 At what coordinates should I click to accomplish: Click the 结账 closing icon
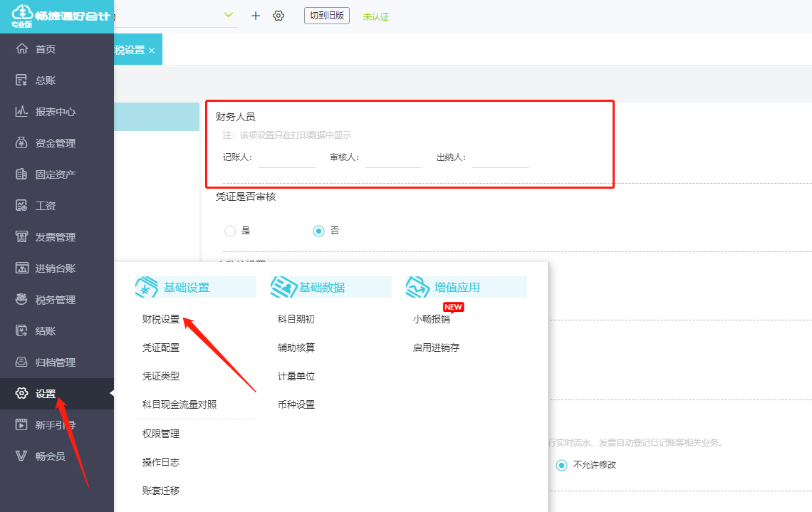(x=22, y=331)
